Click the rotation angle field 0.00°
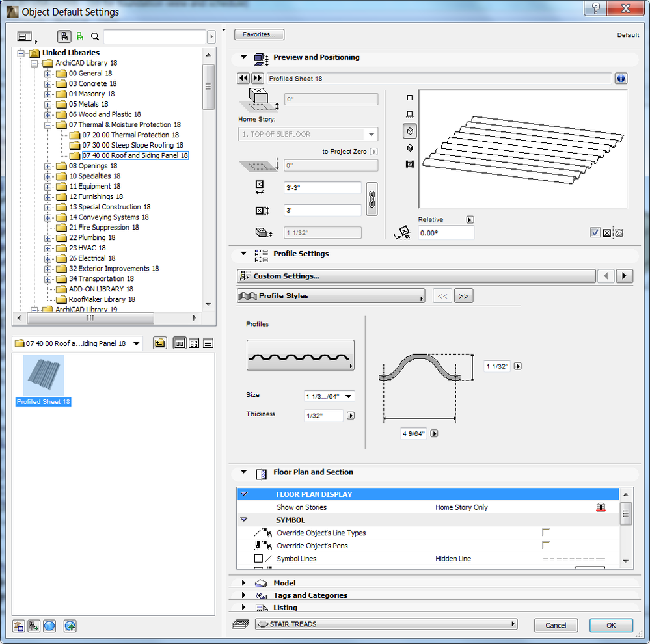650x644 pixels. coord(446,233)
